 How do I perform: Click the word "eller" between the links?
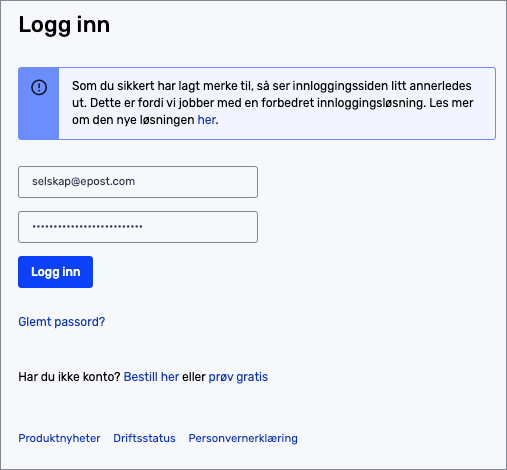[194, 377]
